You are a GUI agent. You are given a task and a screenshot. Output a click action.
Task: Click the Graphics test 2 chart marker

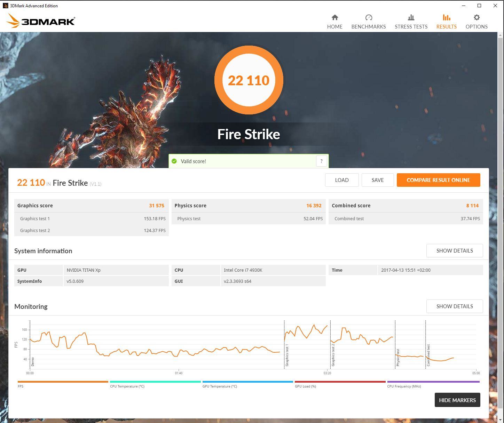click(333, 355)
